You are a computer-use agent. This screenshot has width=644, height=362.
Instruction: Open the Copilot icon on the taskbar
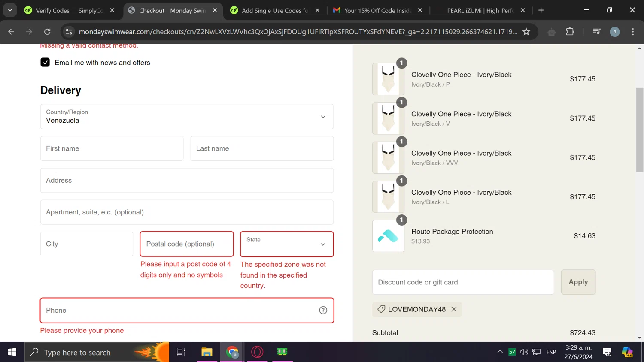(x=627, y=352)
